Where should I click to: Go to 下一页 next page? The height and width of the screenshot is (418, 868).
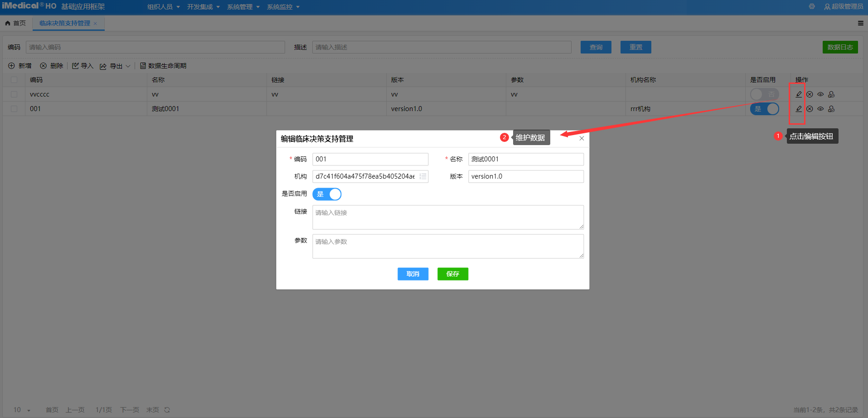point(130,410)
